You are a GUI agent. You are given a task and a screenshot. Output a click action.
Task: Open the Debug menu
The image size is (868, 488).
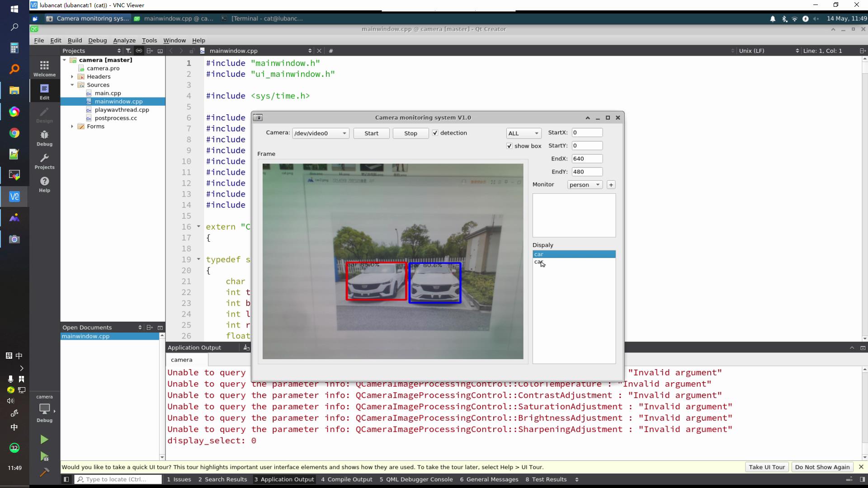[x=97, y=40]
